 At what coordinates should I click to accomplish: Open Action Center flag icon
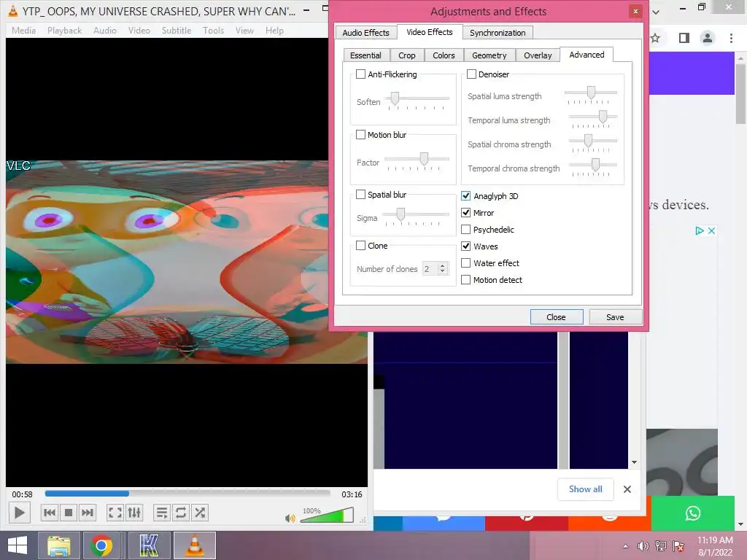pos(678,546)
